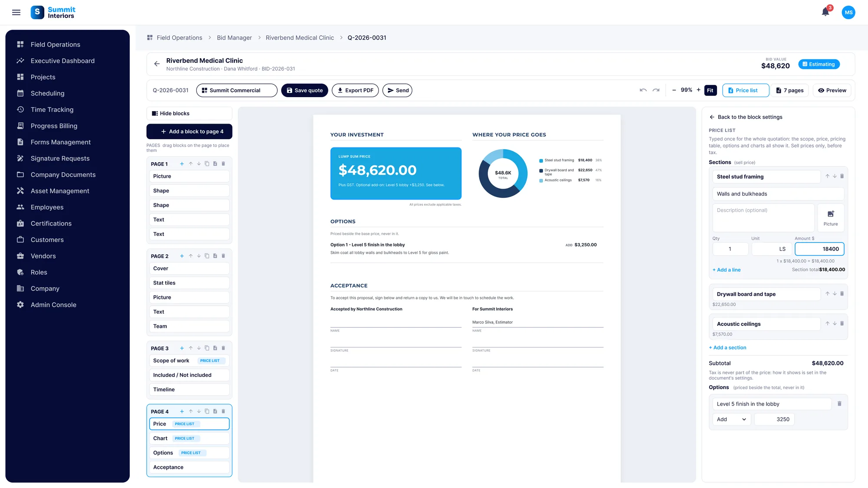Screen dimensions: 868x488
Task: Open Executive Dashboard in the sidebar
Action: click(62, 61)
